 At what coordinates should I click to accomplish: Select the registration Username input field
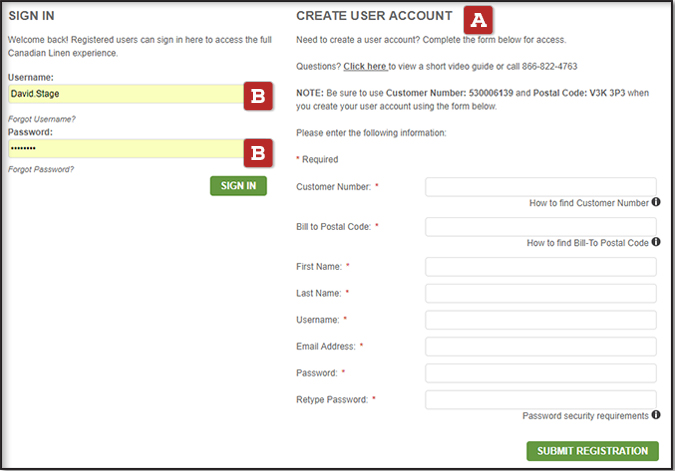pos(540,320)
